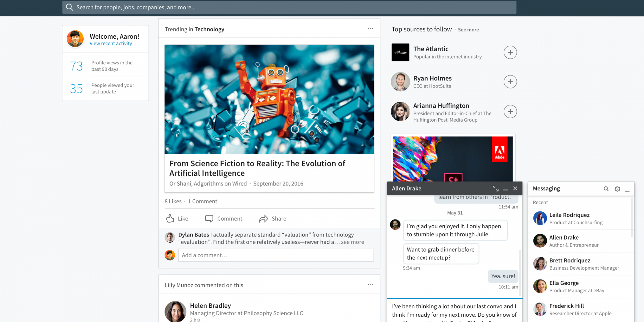Click the 'I'm glad you enjoyed it' message

(x=455, y=230)
